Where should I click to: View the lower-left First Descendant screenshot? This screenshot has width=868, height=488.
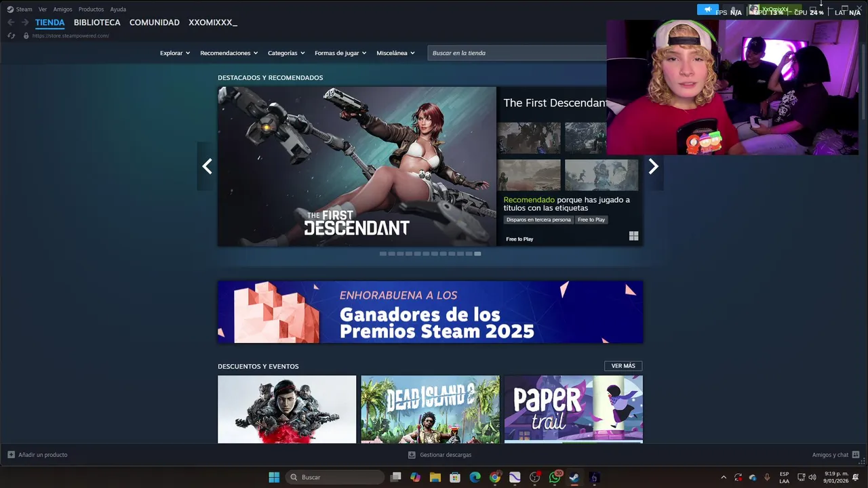[529, 175]
